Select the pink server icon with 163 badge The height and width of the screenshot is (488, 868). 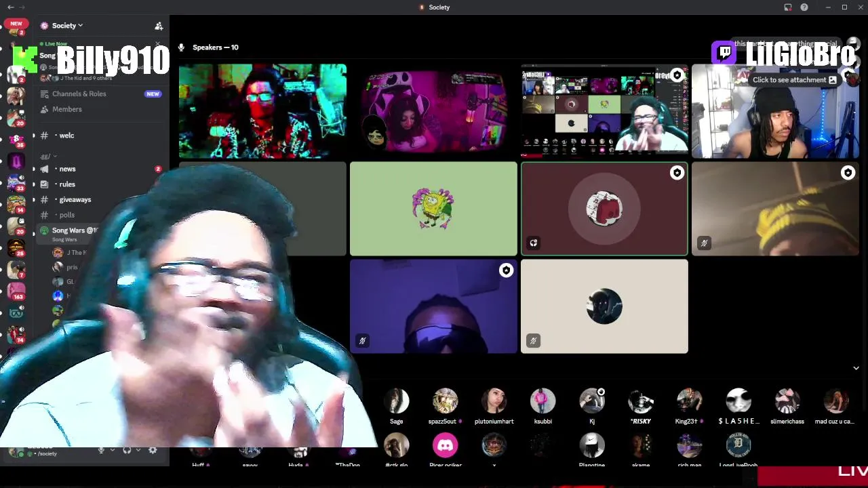click(16, 291)
